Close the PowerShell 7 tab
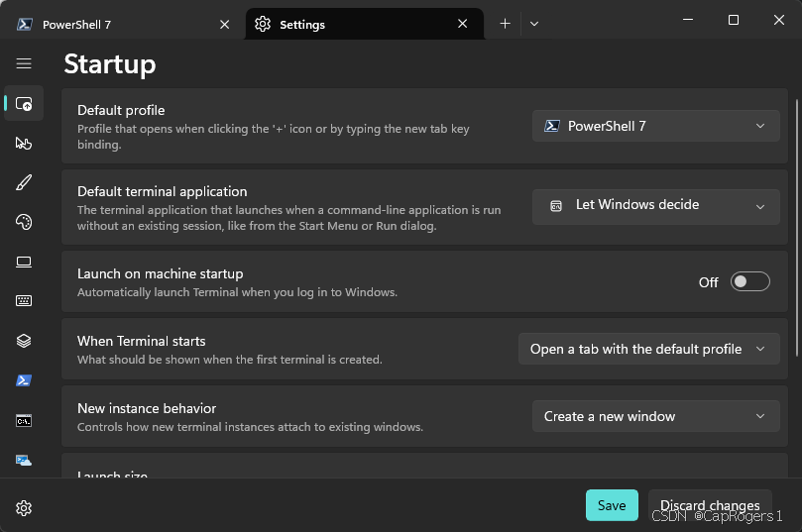This screenshot has height=532, width=802. click(224, 24)
